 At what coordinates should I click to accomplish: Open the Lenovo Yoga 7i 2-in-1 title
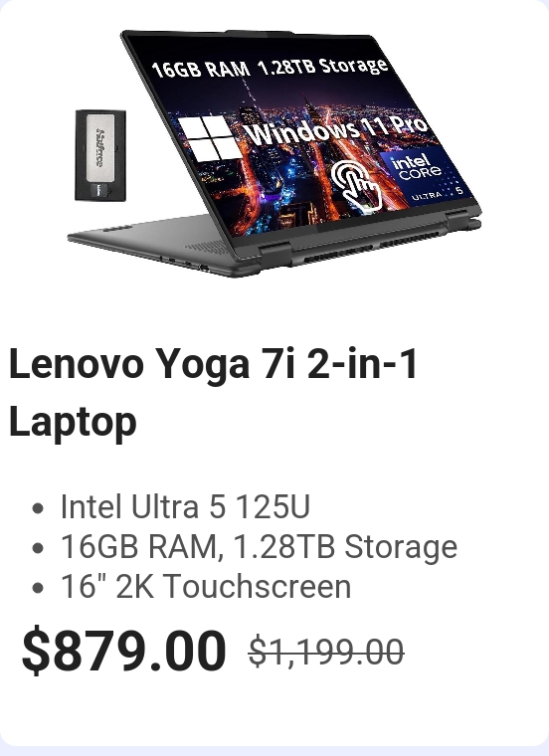click(x=213, y=393)
